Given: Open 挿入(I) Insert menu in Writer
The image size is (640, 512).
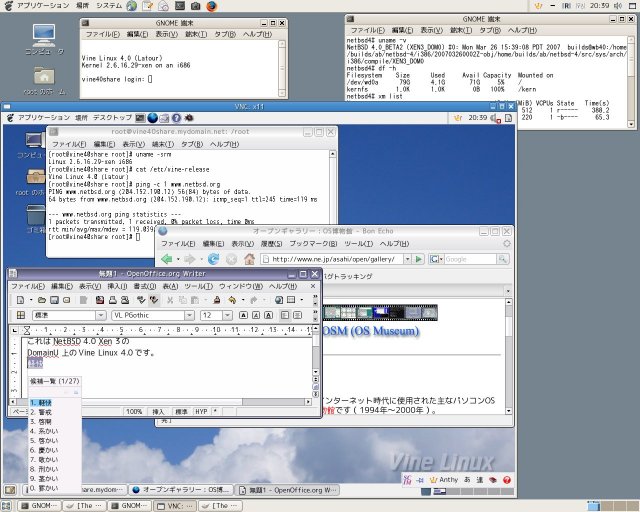Looking at the screenshot, I should pos(117,286).
